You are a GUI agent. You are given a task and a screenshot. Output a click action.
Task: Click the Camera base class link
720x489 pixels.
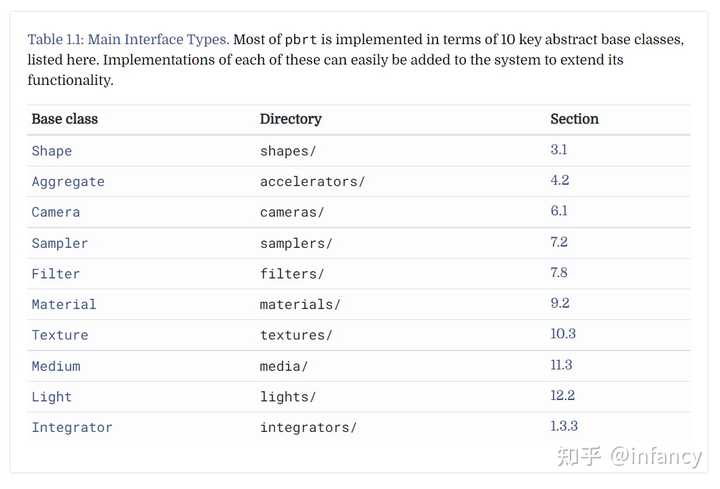point(56,212)
